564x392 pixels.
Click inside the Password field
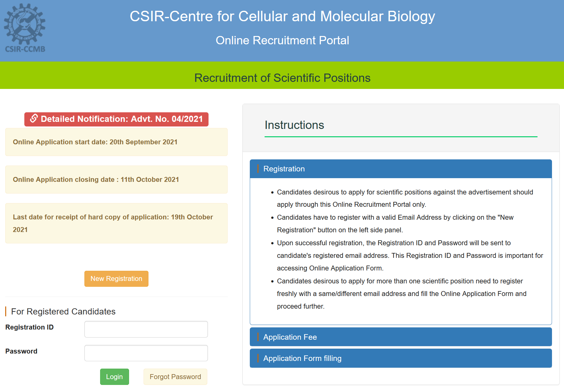tap(146, 353)
